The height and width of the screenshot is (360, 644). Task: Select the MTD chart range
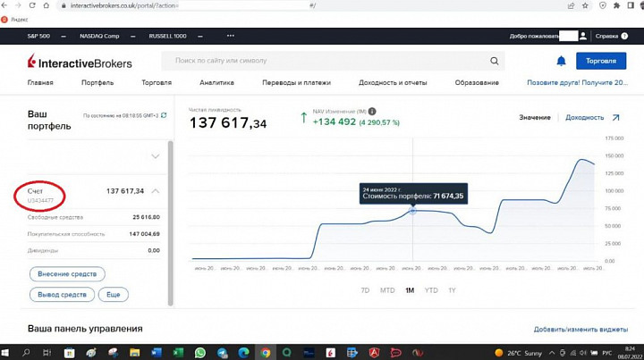387,290
